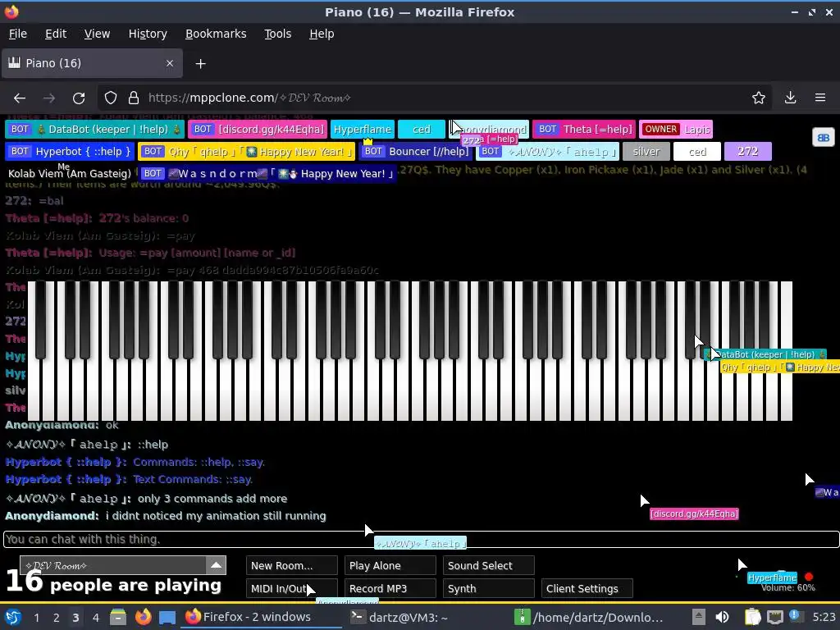
Task: Open the MIDI In/Out button
Action: 291,589
